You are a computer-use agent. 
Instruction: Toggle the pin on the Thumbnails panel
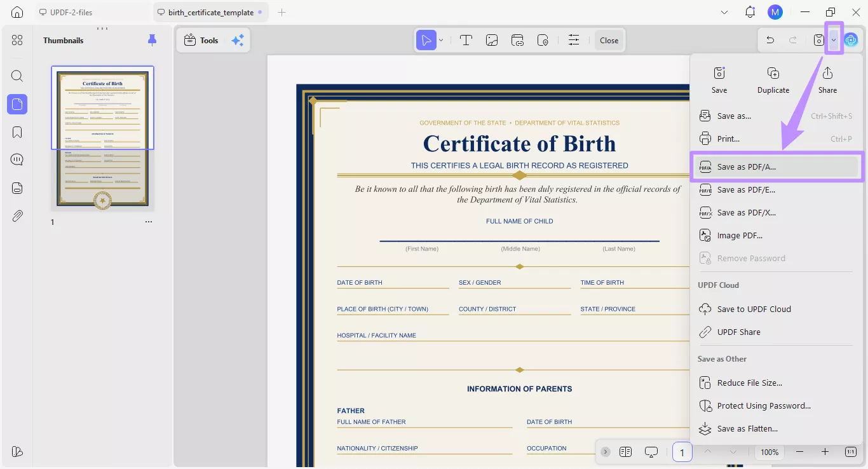coord(152,39)
